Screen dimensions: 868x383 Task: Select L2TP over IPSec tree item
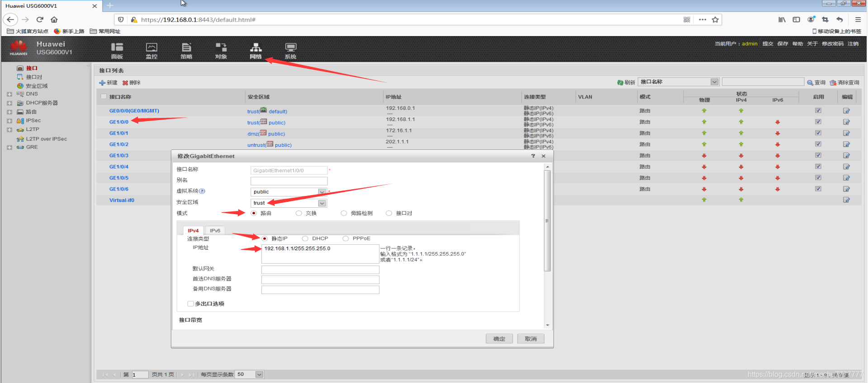click(x=46, y=139)
